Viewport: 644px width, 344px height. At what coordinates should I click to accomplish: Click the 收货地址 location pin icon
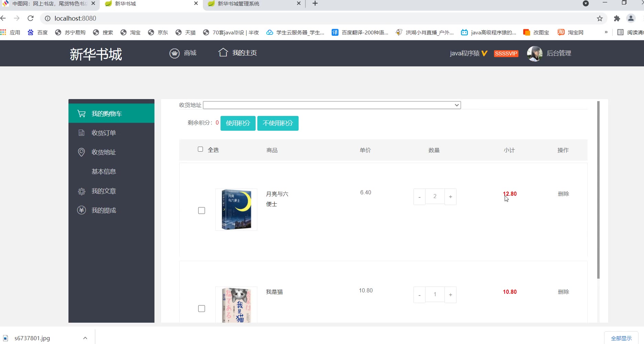pyautogui.click(x=82, y=152)
